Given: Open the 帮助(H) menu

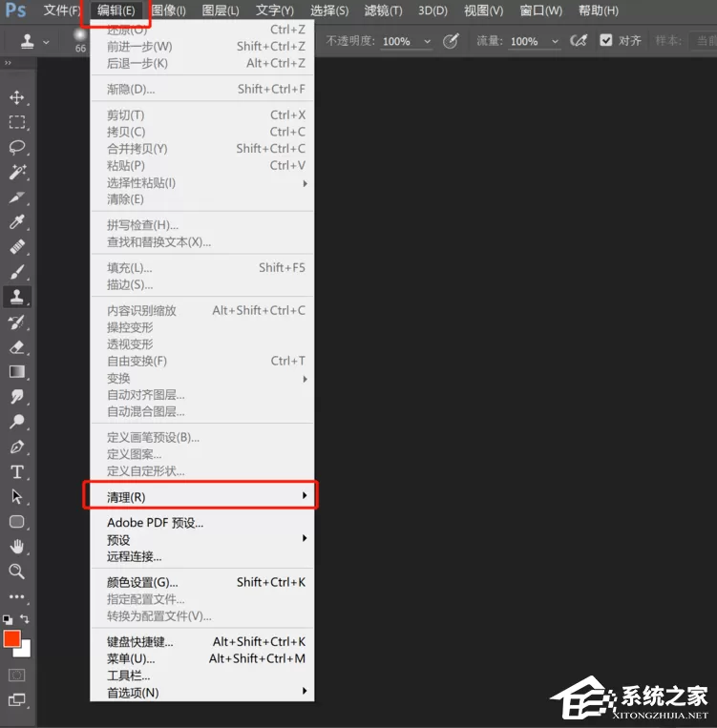Looking at the screenshot, I should 599,10.
